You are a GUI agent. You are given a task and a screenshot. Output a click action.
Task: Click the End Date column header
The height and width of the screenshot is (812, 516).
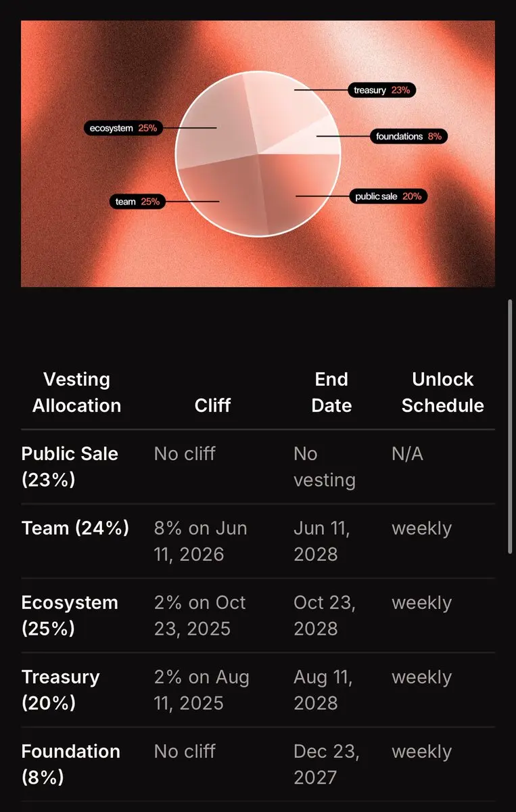click(x=331, y=392)
